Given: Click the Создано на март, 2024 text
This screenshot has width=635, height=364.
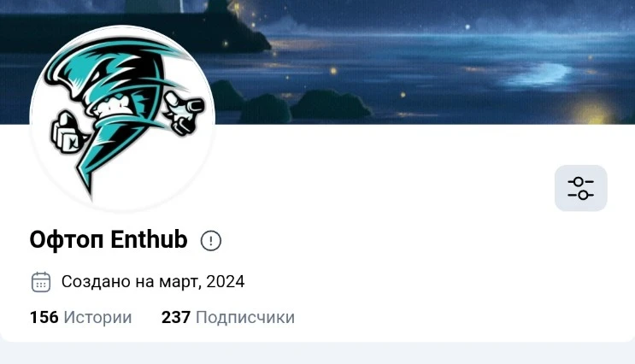Looking at the screenshot, I should pyautogui.click(x=153, y=281).
